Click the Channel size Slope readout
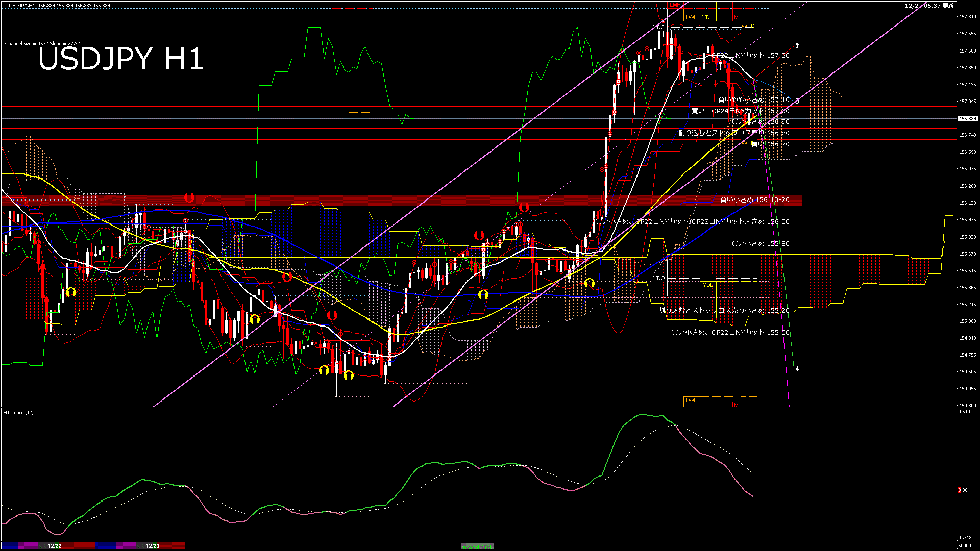This screenshot has width=980, height=551. (42, 44)
